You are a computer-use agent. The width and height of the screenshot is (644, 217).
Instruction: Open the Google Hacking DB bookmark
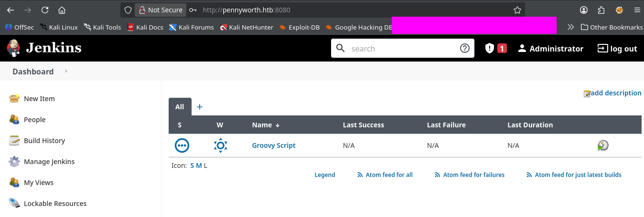pos(359,27)
